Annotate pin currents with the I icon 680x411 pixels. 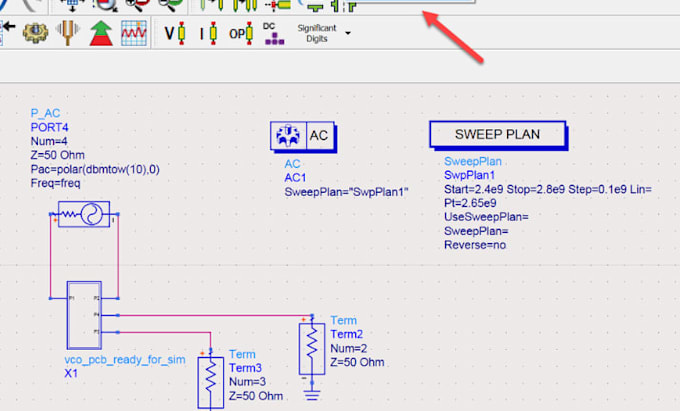point(209,33)
